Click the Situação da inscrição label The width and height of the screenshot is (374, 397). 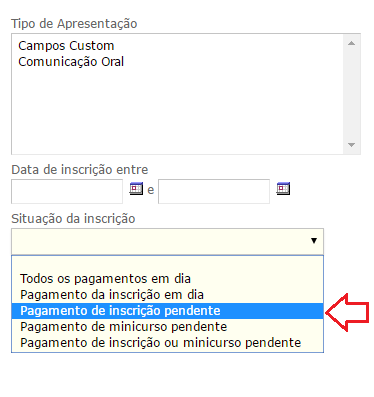pos(73,219)
